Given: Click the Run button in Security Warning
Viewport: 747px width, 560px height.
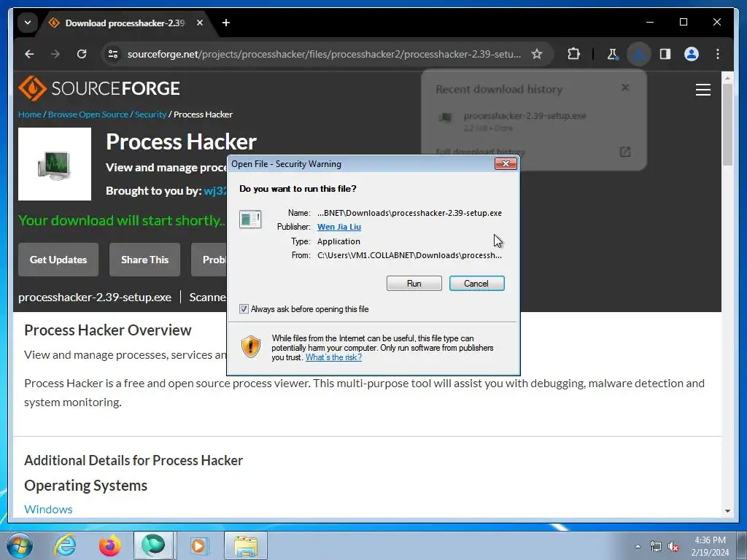Looking at the screenshot, I should 414,284.
